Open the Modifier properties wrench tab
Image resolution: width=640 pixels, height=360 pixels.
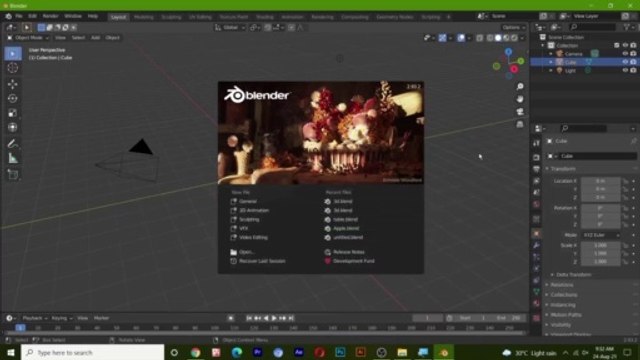tap(536, 245)
